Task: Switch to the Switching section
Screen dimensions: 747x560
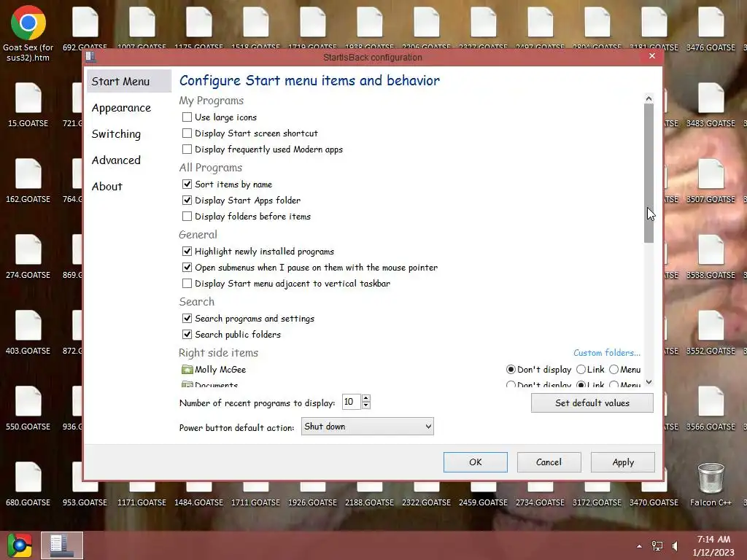Action: click(116, 134)
